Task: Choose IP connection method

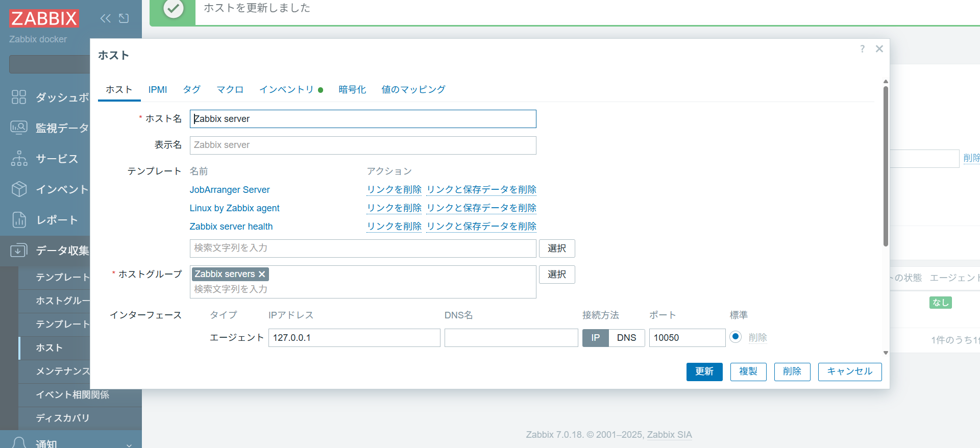Action: (x=596, y=338)
